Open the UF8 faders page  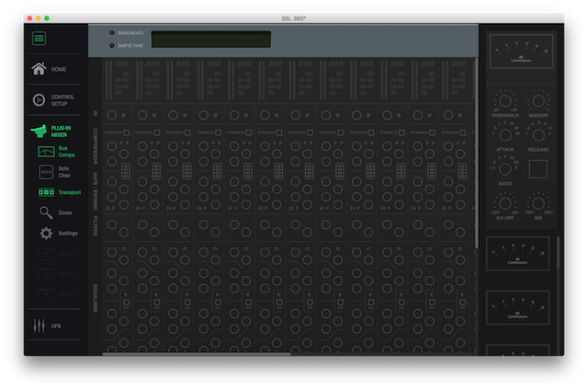47,326
